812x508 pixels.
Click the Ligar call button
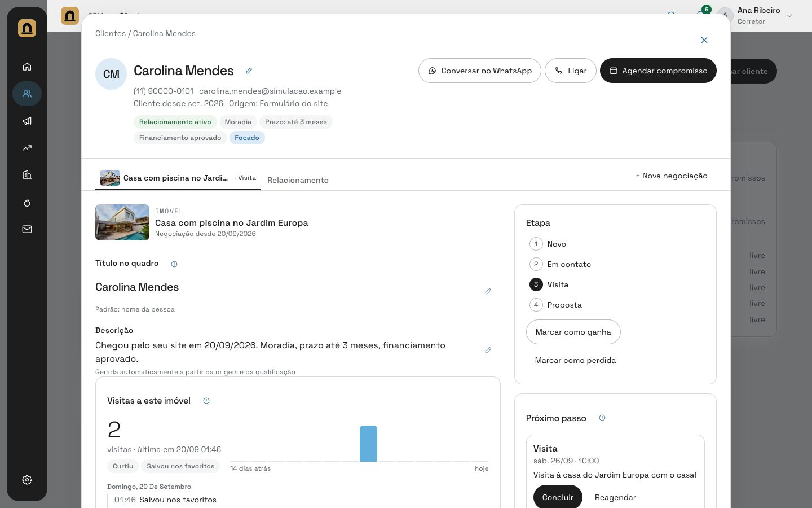tap(571, 71)
